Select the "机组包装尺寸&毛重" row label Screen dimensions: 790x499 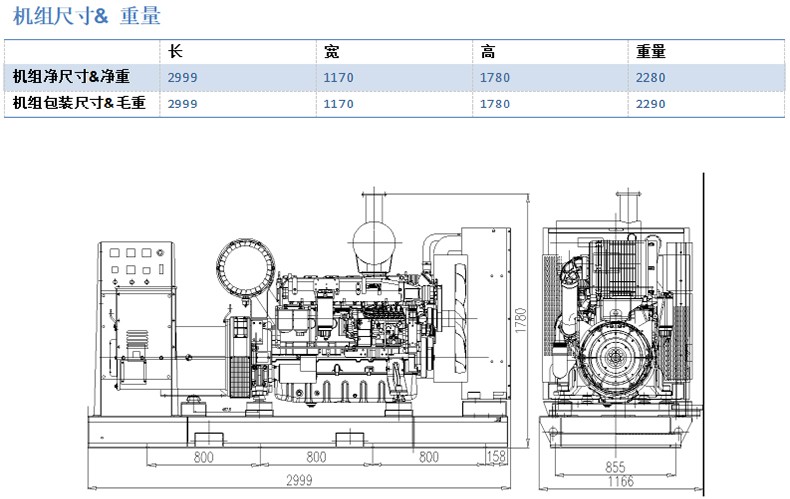coord(79,103)
